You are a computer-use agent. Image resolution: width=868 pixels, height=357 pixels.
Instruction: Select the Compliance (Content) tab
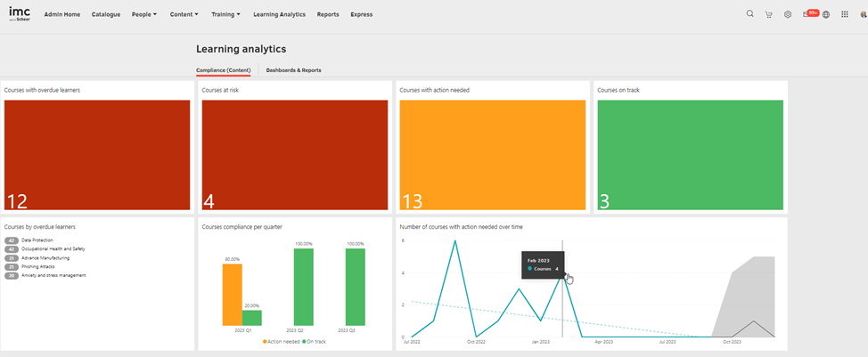point(223,69)
